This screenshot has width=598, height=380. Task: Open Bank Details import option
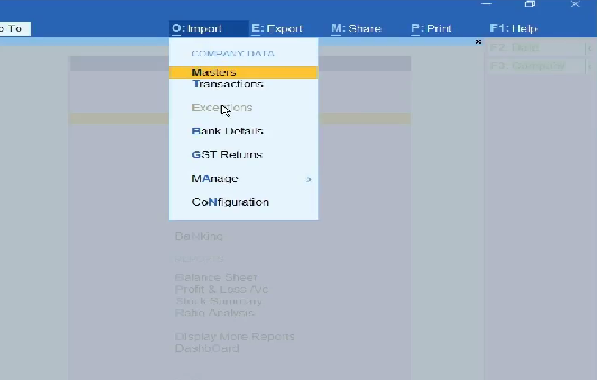pyautogui.click(x=228, y=131)
